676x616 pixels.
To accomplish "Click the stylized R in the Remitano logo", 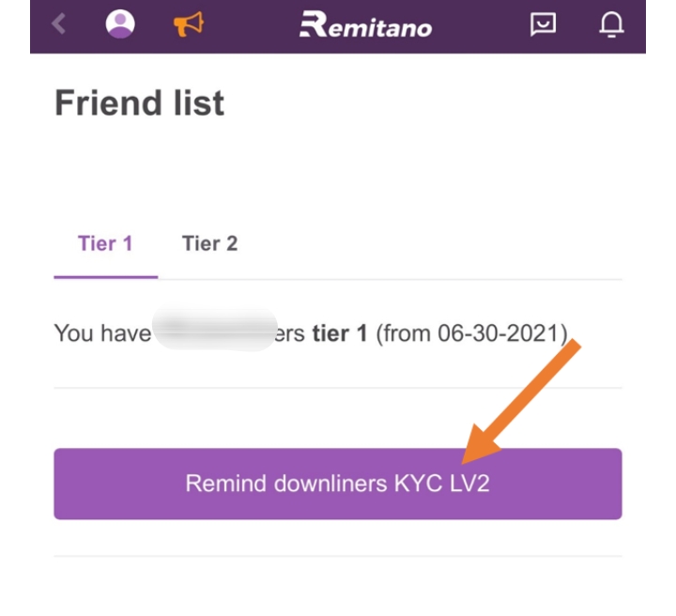I will point(312,25).
